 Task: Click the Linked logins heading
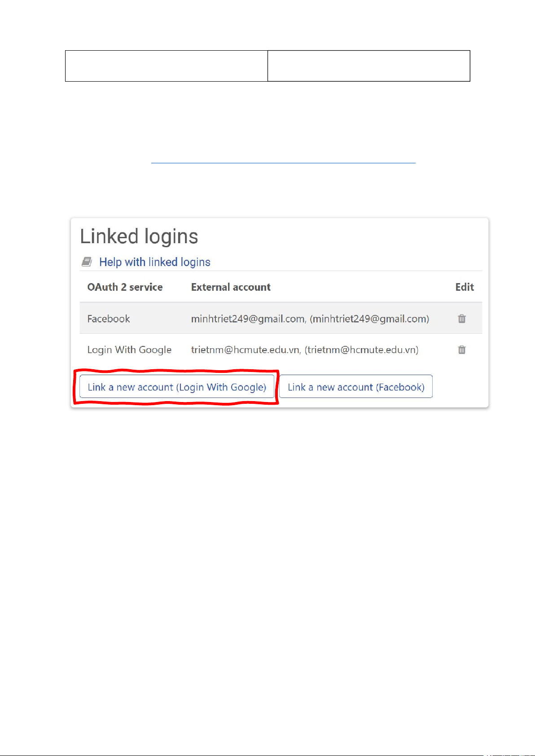click(x=139, y=236)
